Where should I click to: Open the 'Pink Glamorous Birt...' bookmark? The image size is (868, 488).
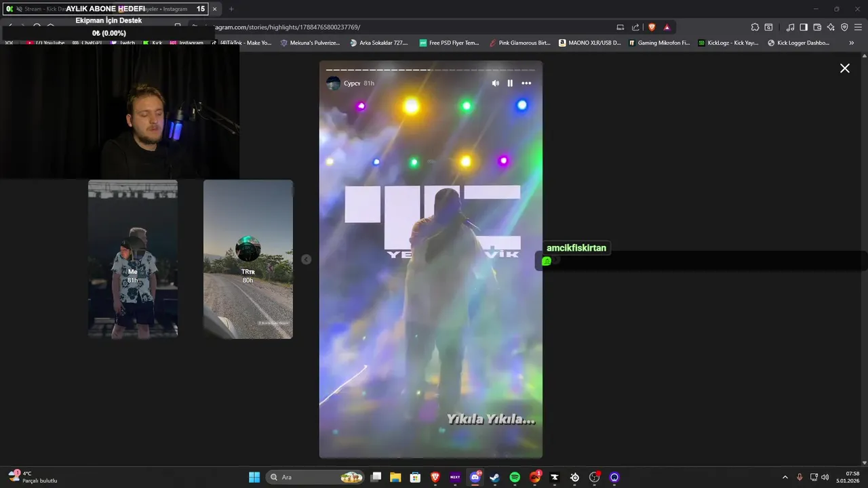(520, 43)
